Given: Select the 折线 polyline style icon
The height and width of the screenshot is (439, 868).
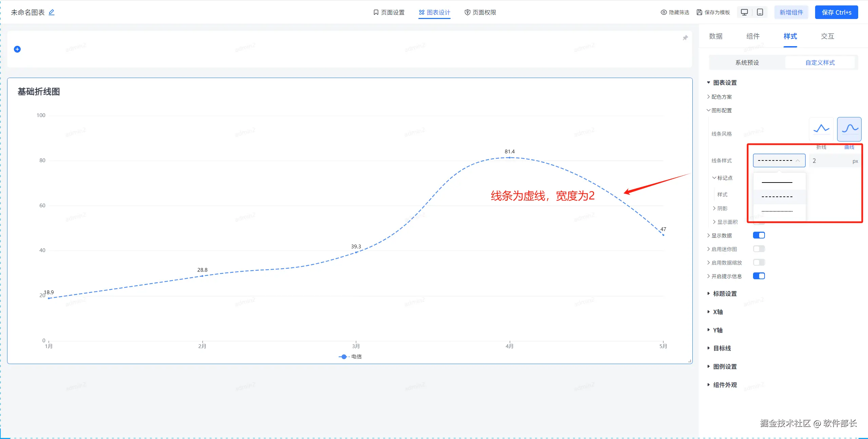Looking at the screenshot, I should [x=821, y=129].
